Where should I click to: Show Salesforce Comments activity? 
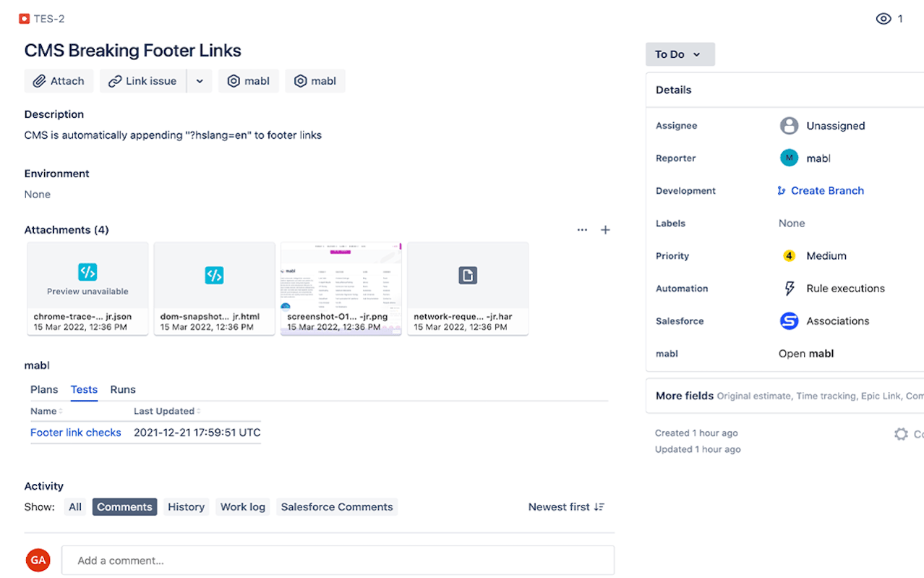337,507
